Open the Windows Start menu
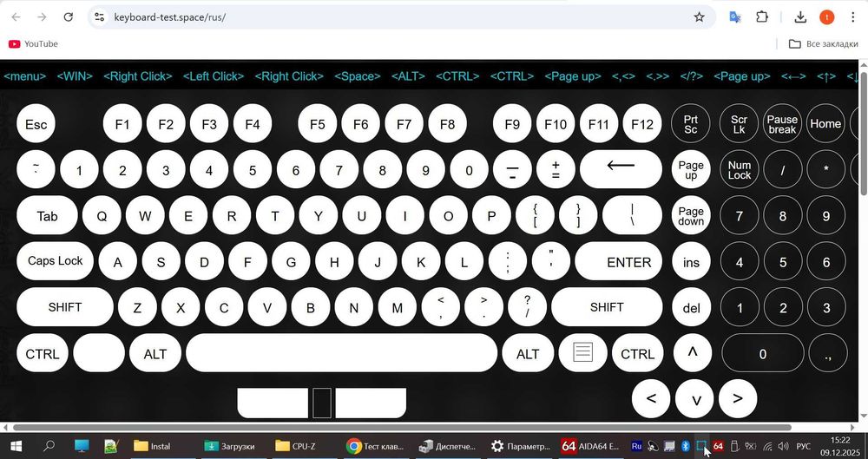This screenshot has width=868, height=459. point(16,446)
